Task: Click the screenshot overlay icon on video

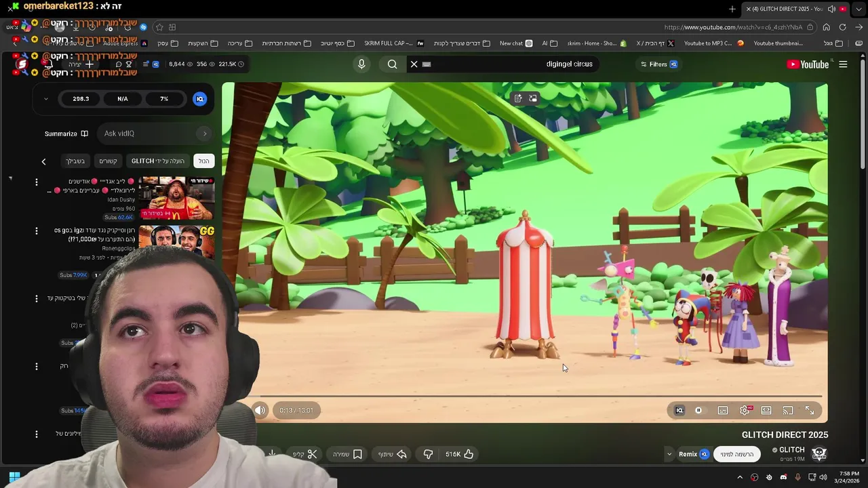Action: point(533,98)
